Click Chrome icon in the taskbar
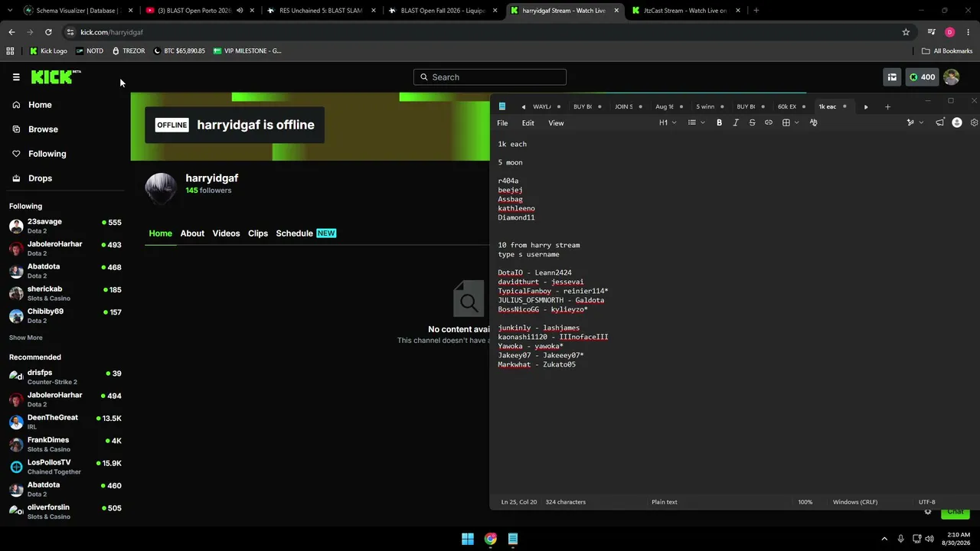980x551 pixels. [x=491, y=539]
